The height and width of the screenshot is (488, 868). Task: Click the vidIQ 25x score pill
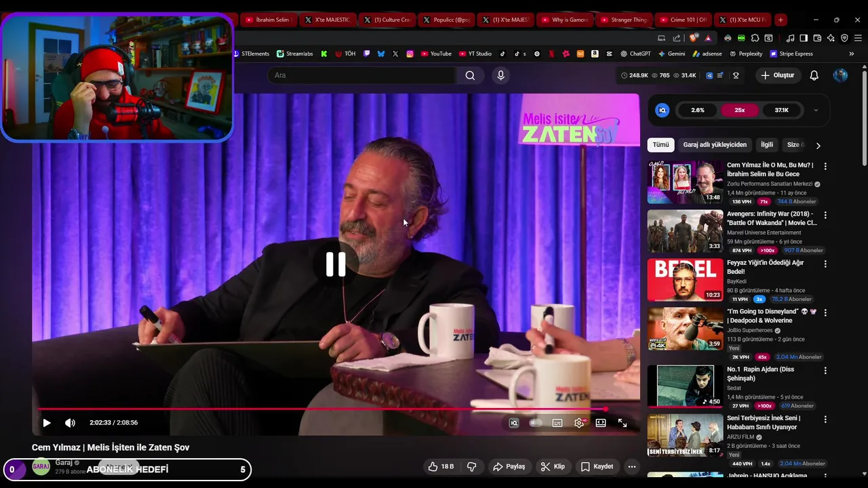click(x=739, y=110)
